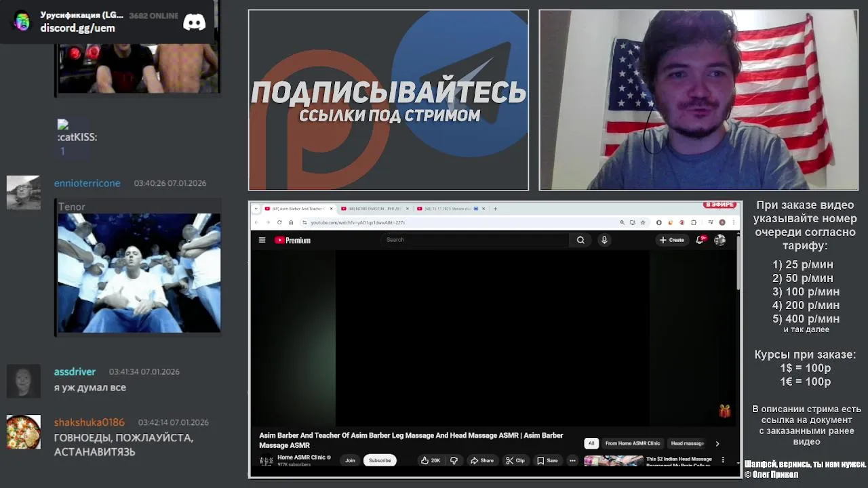Open the $2 Indian Head Massage title
The height and width of the screenshot is (488, 868).
(679, 462)
